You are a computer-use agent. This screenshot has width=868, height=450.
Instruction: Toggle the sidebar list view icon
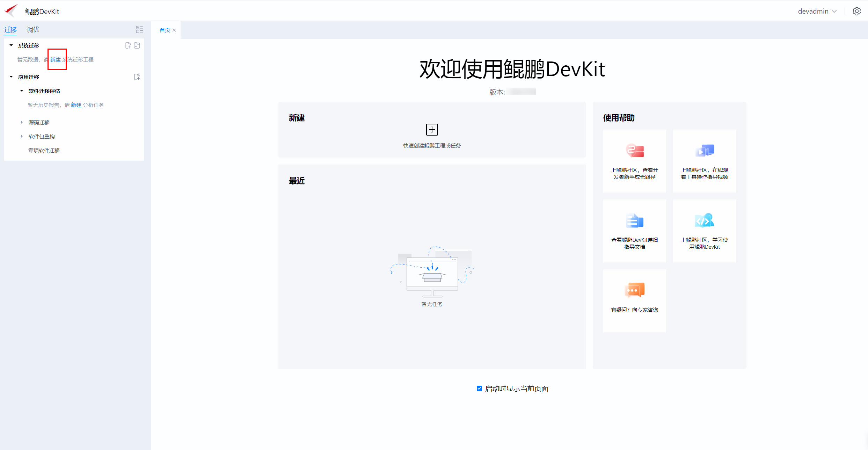coord(139,30)
